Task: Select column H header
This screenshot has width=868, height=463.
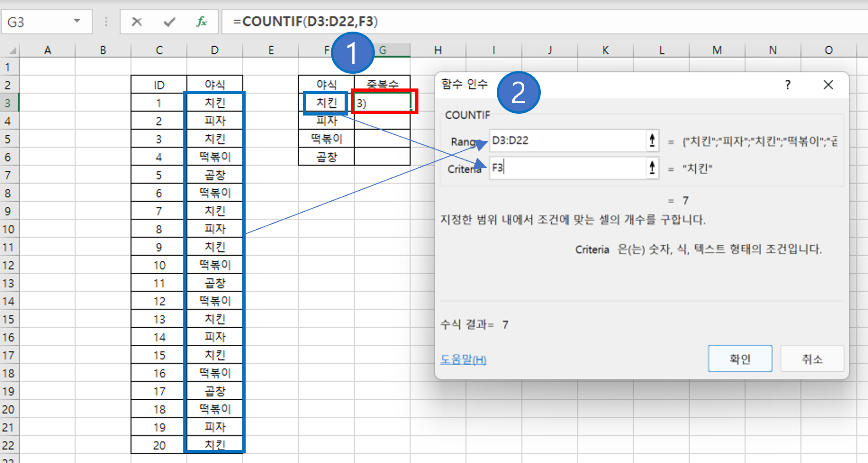Action: click(x=438, y=50)
